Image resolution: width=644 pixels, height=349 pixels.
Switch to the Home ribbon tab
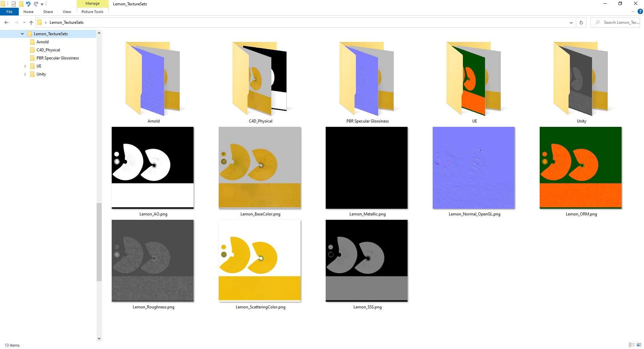coord(29,12)
